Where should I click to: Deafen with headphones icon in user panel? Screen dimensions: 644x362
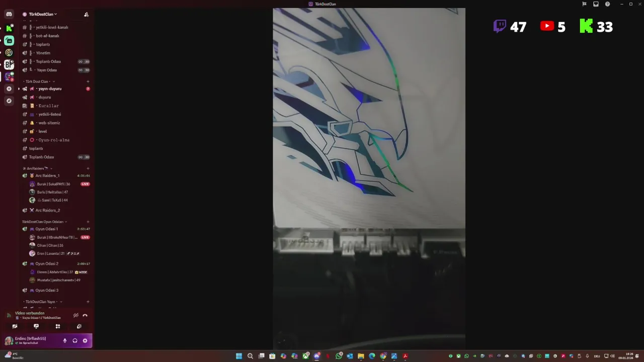pos(74,341)
